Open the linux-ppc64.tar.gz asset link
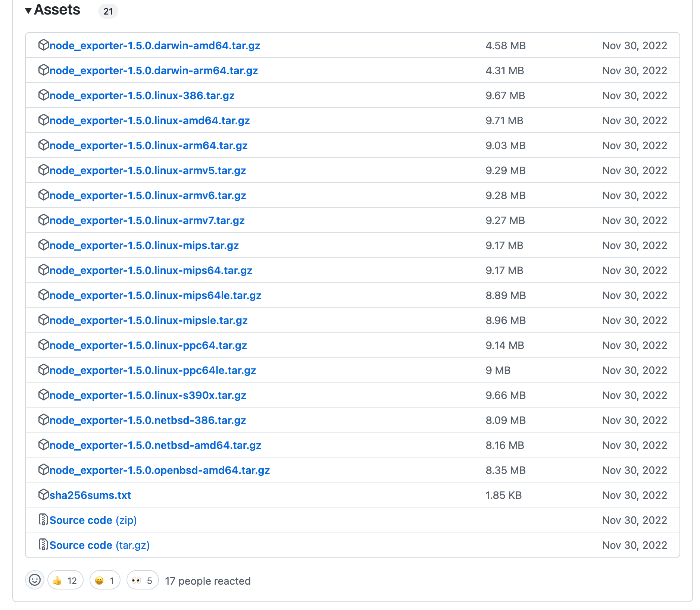This screenshot has height=610, width=700. pyautogui.click(x=148, y=345)
